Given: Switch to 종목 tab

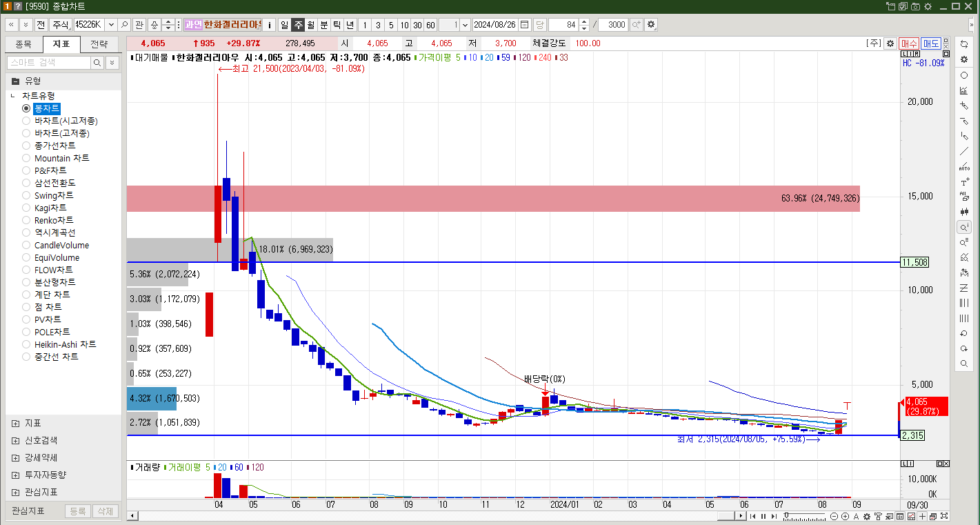Looking at the screenshot, I should coord(23,44).
